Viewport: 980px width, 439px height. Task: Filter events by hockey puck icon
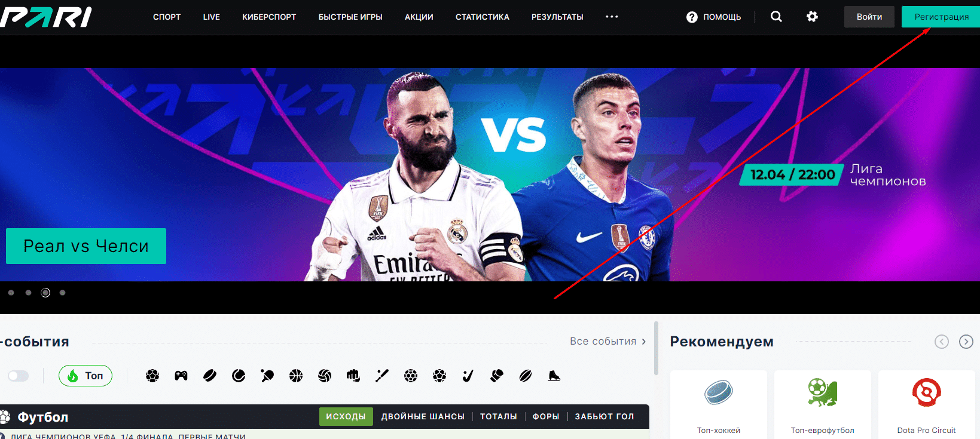[x=210, y=376]
